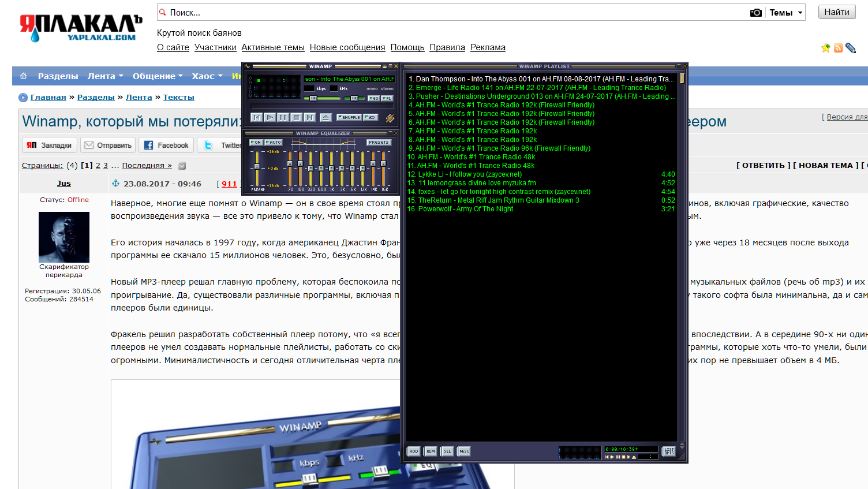Click Winamp's Pause button
868x489 pixels.
(x=283, y=117)
